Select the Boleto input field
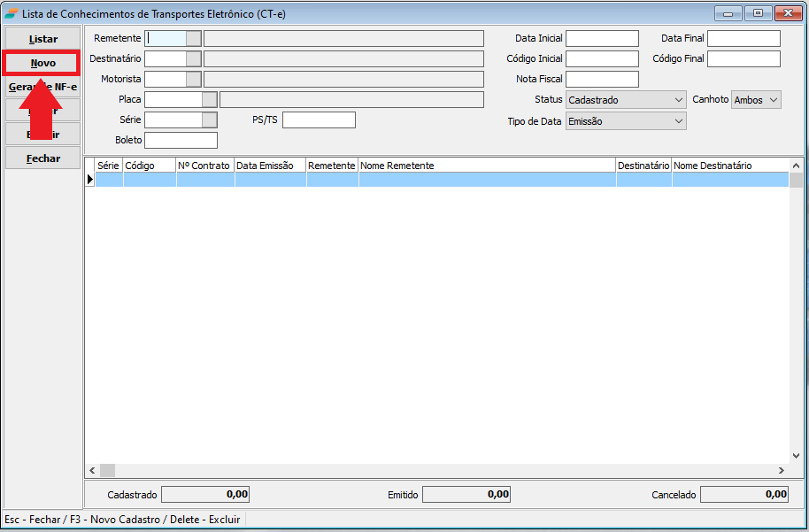 [181, 140]
